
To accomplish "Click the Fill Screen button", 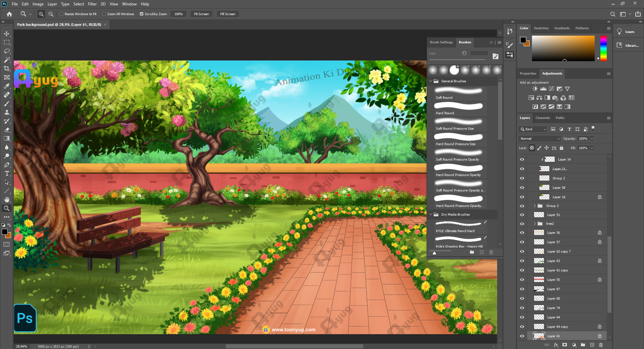I will pos(228,14).
